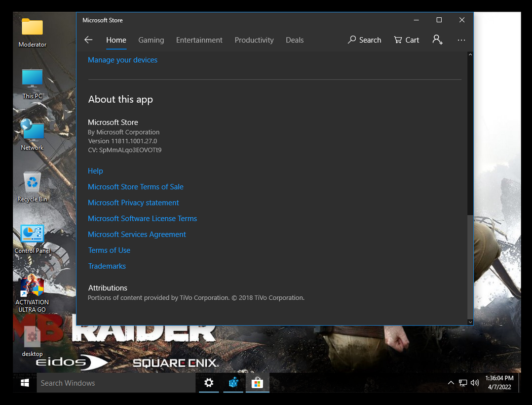Click By Microsoft Corporation text
Viewport: 532px width, 405px height.
click(x=124, y=132)
